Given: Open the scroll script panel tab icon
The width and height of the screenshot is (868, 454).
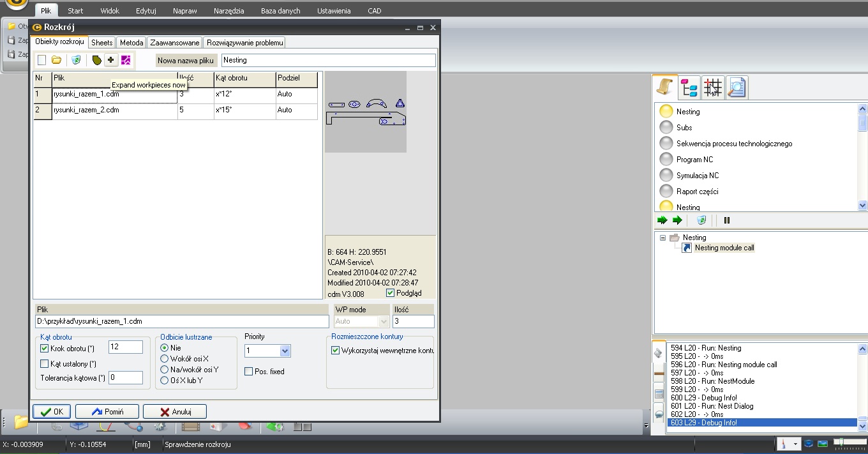Looking at the screenshot, I should (x=666, y=87).
